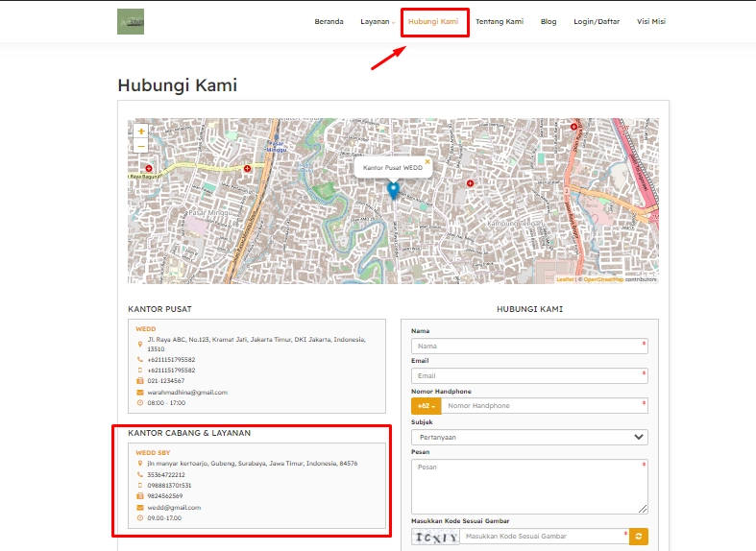Image resolution: width=756 pixels, height=551 pixels.
Task: Go to the Beranda page
Action: click(x=329, y=21)
